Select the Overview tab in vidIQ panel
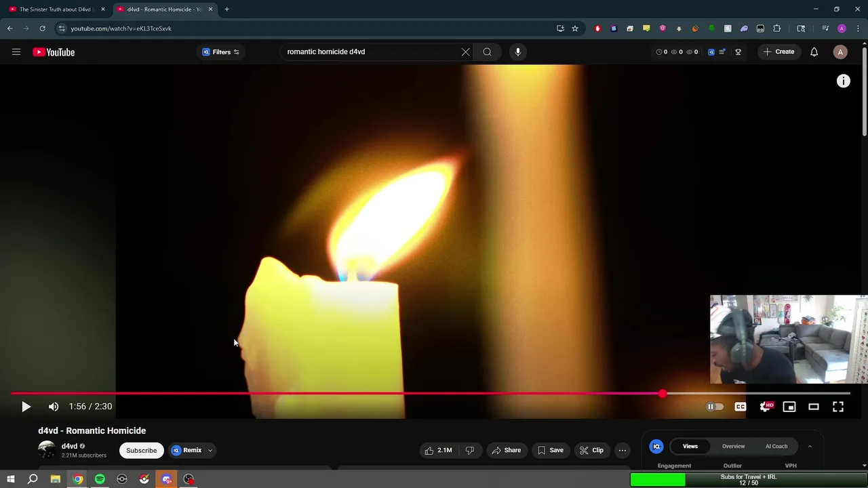Viewport: 868px width, 488px height. point(733,446)
